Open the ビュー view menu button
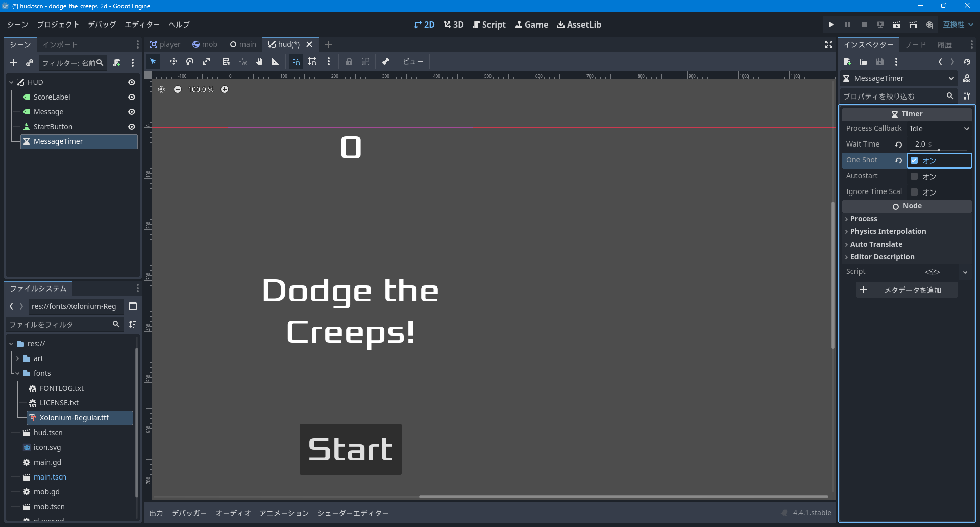The width and height of the screenshot is (980, 527). (x=413, y=62)
